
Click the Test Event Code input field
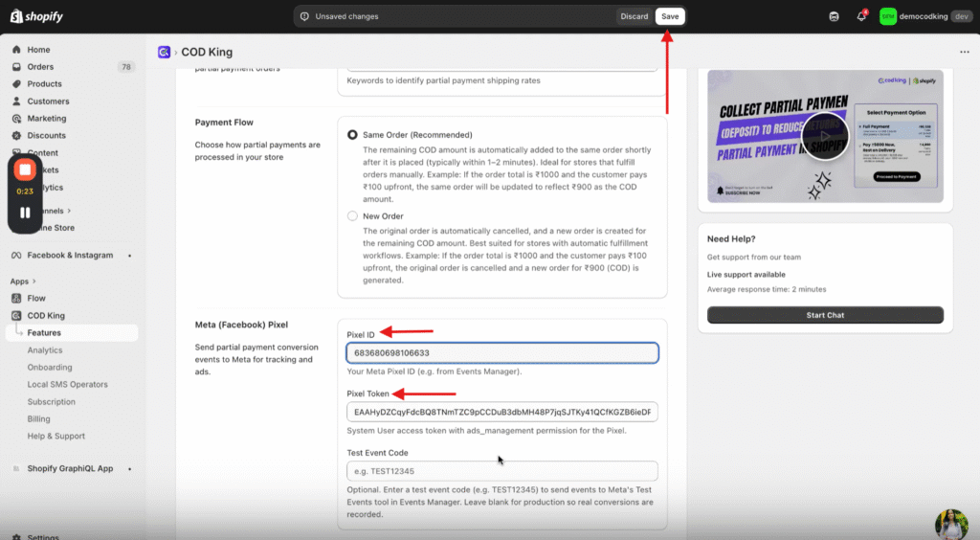501,471
